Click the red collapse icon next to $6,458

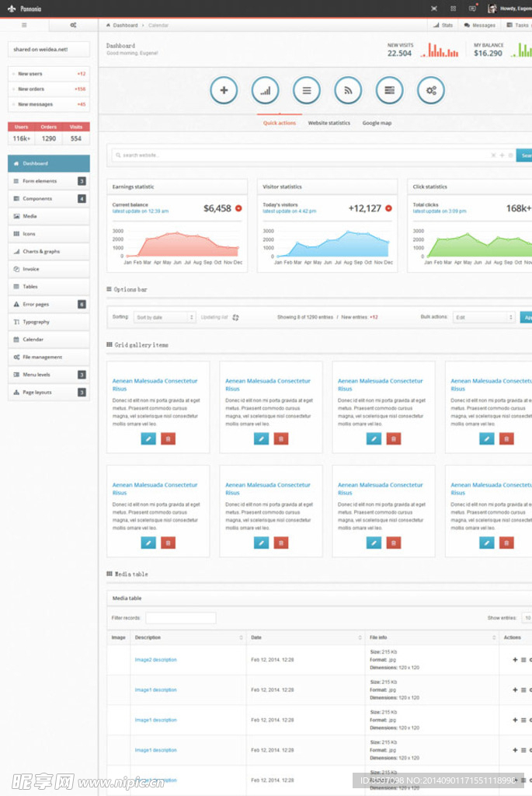tap(238, 208)
